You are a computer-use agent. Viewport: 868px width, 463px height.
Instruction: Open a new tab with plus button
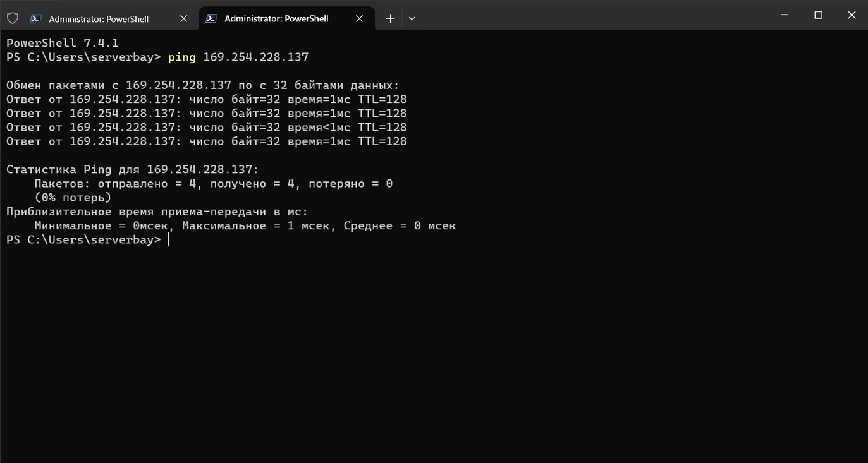click(x=390, y=18)
